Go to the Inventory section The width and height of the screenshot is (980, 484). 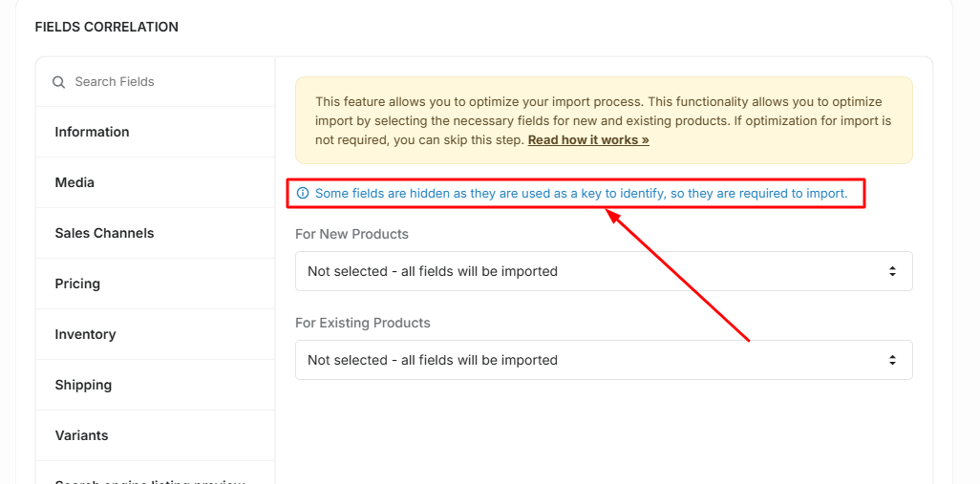click(x=155, y=334)
